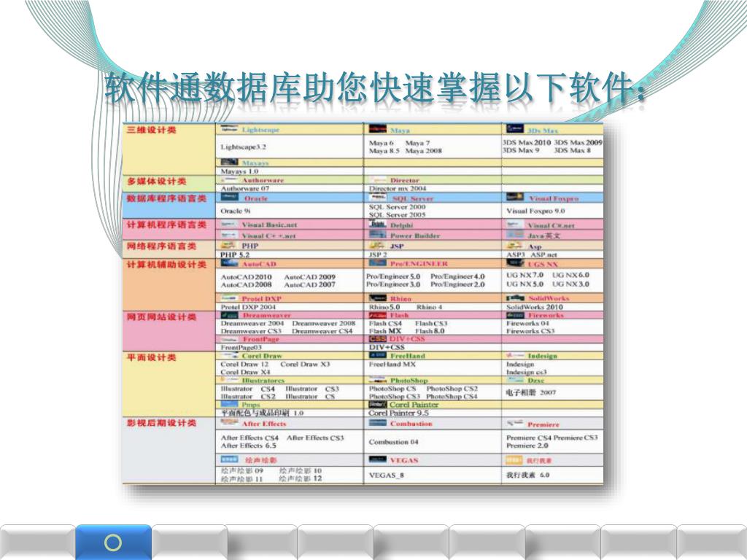The width and height of the screenshot is (747, 560).
Task: Click the UG NX 7.0 entry
Action: coord(525,275)
